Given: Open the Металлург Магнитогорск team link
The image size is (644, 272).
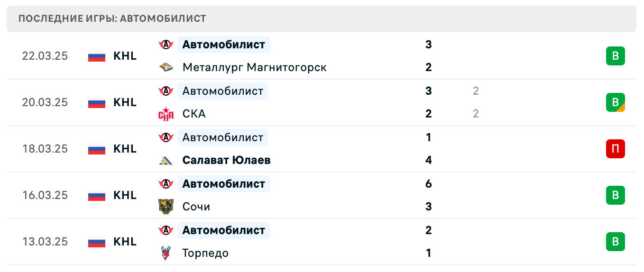Looking at the screenshot, I should pos(254,67).
